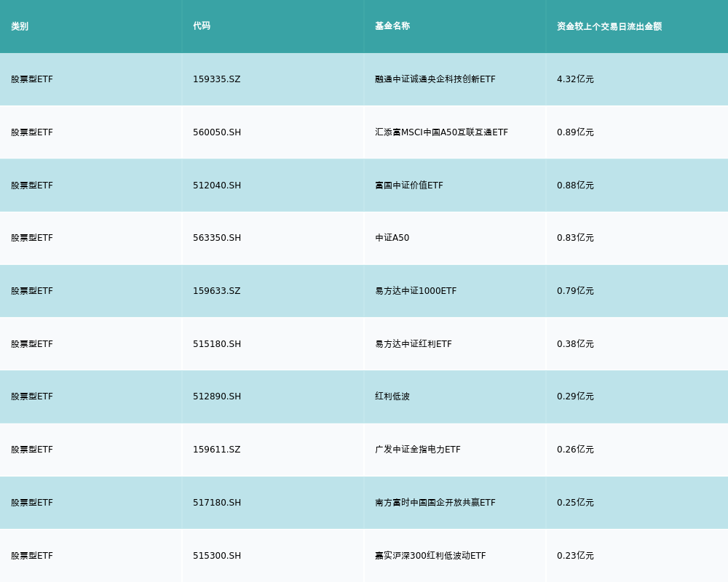Viewport: 728px width, 582px height.
Task: Select fund 易方达中证1000ETF
Action: [x=416, y=291]
